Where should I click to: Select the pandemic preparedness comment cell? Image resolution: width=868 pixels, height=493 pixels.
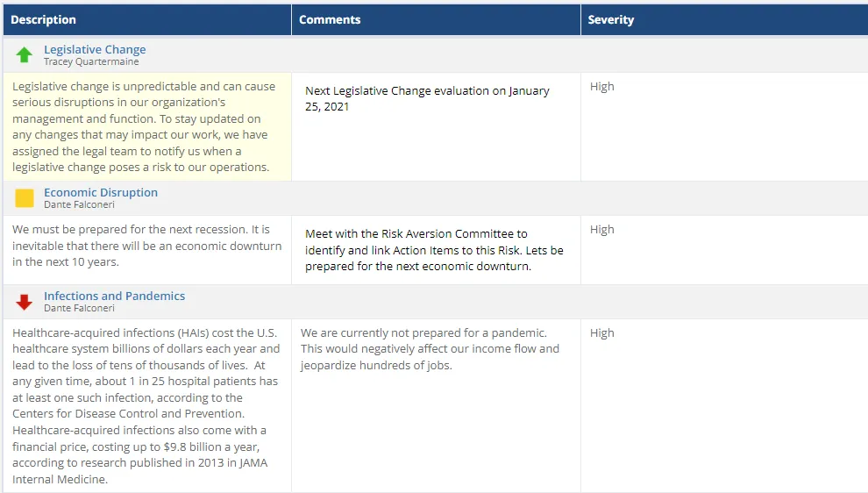coord(437,405)
